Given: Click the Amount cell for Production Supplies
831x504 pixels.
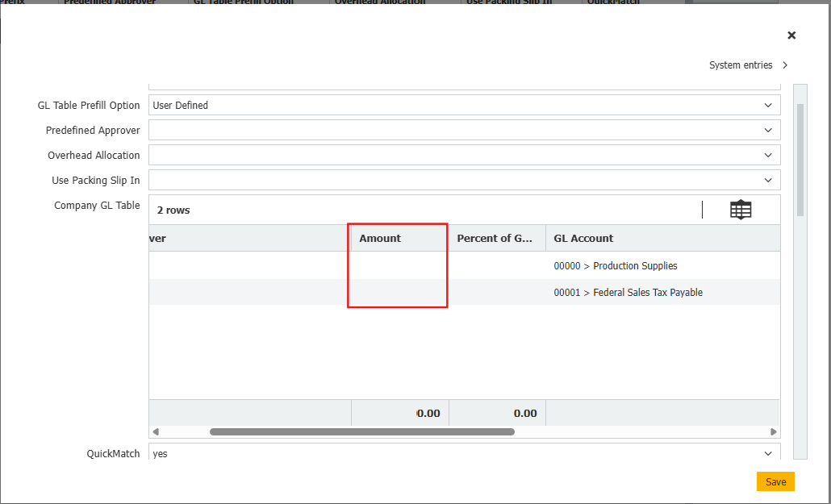Looking at the screenshot, I should click(399, 266).
